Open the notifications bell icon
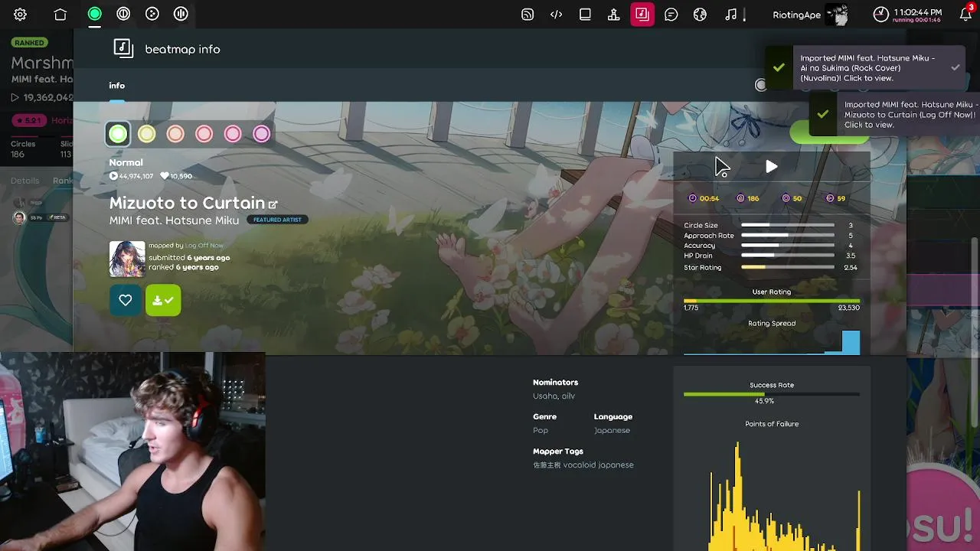The width and height of the screenshot is (980, 551). click(x=965, y=14)
